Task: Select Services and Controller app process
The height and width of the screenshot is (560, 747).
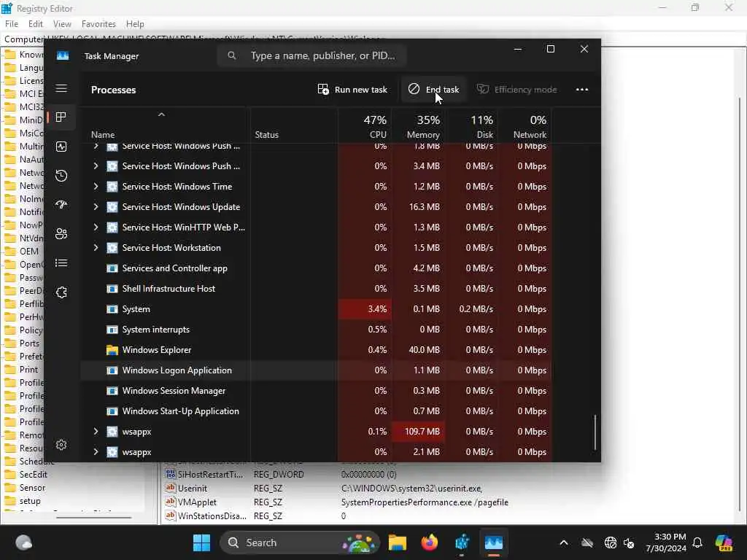Action: [x=317, y=268]
